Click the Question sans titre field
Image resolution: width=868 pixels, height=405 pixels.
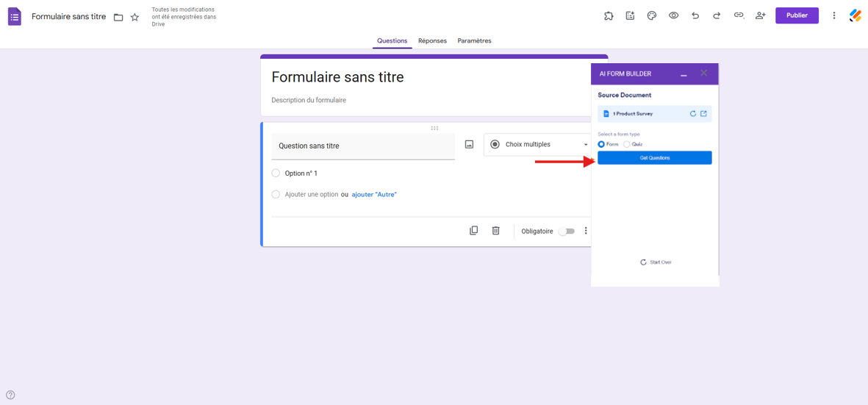[x=363, y=146]
